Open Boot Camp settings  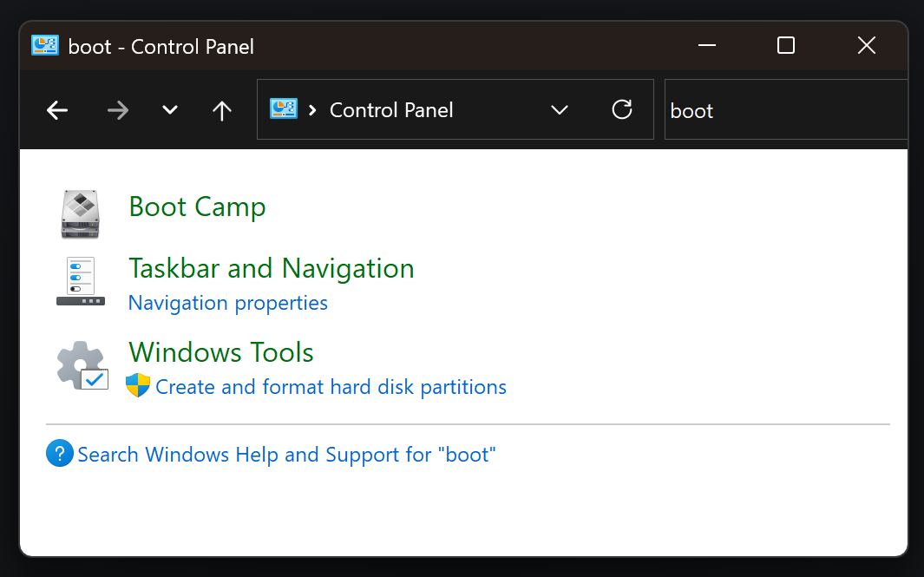click(x=197, y=207)
